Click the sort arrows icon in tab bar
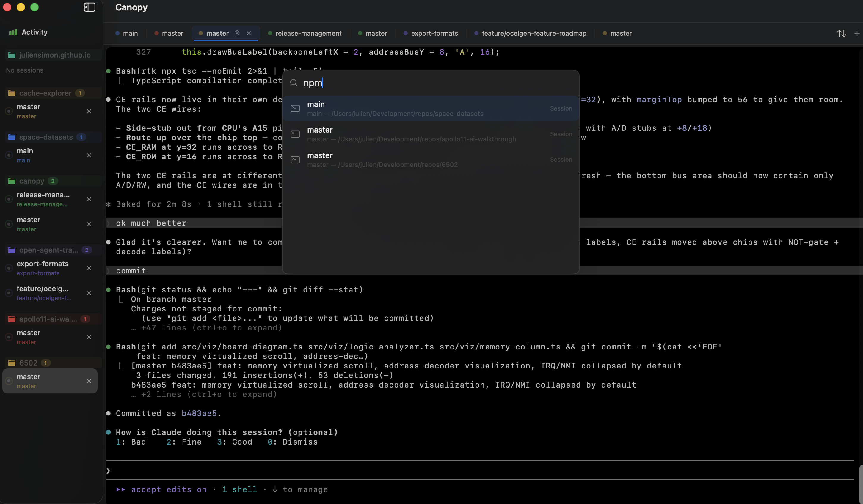863x504 pixels. [841, 33]
